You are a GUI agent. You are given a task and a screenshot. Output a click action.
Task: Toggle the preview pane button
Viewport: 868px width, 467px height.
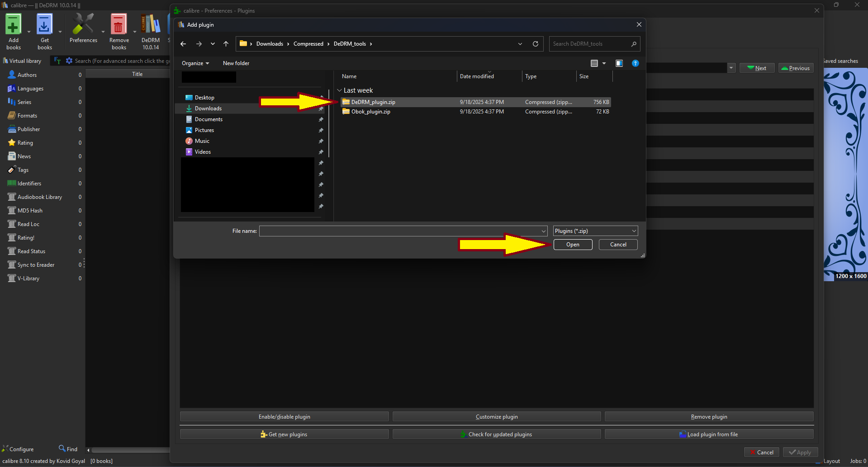point(619,63)
